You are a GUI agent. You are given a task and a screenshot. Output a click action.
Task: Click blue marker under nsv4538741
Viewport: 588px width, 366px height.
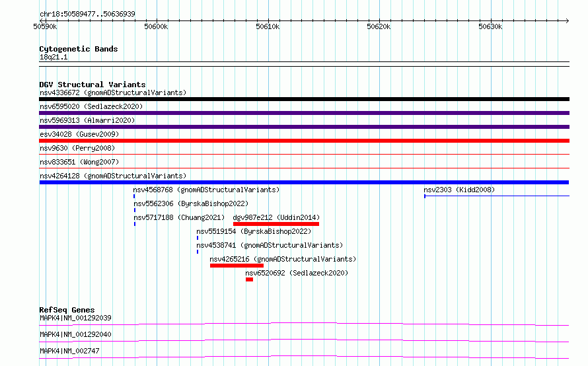click(x=198, y=252)
